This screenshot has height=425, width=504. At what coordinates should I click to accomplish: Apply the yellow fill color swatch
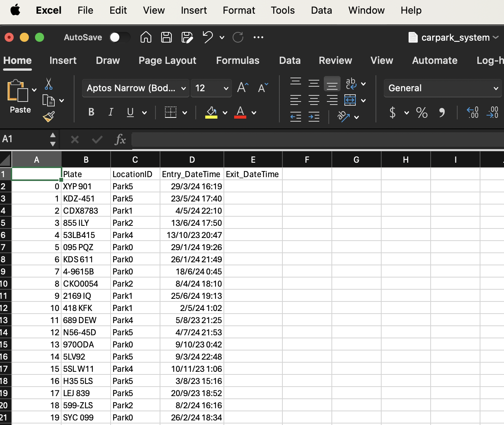tap(211, 113)
